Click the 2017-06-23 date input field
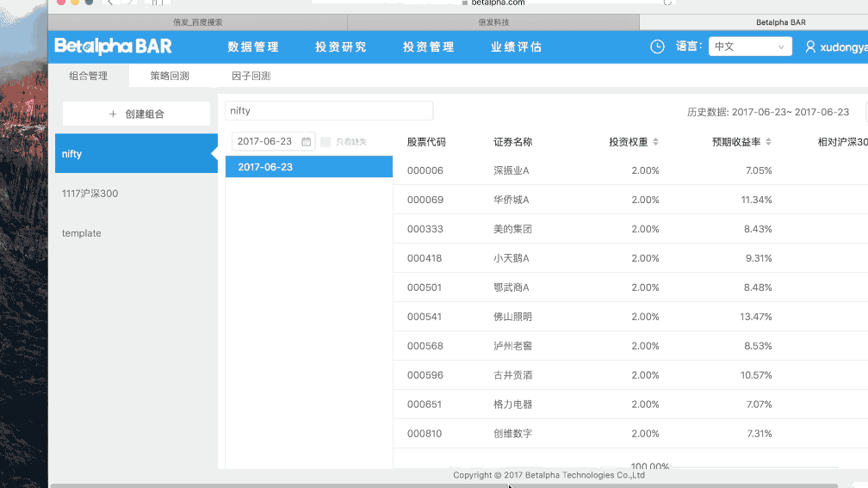Viewport: 868px width, 488px height. pyautogui.click(x=274, y=142)
